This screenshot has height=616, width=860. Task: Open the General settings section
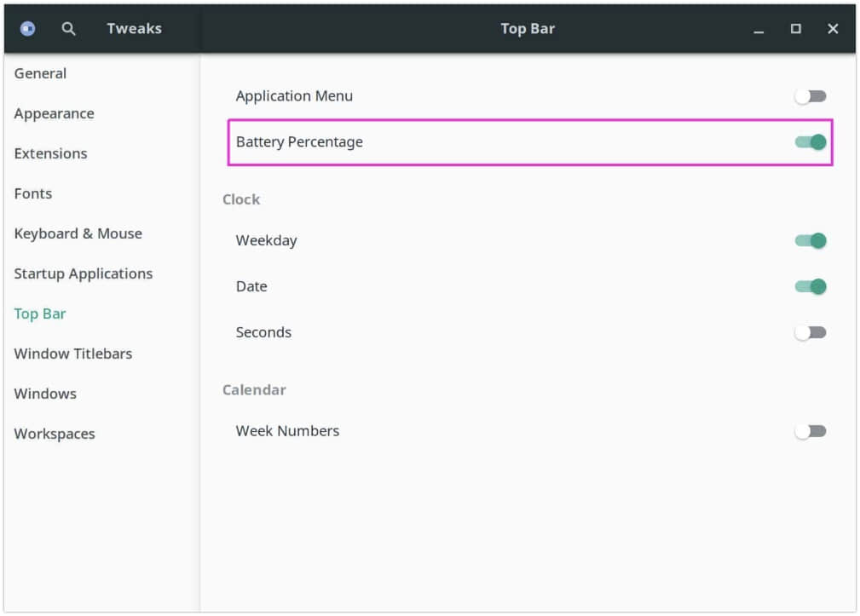40,74
